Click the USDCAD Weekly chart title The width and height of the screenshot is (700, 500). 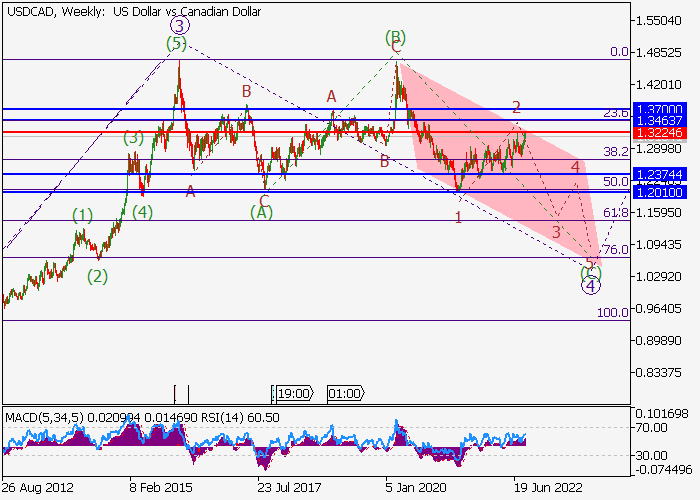pos(133,12)
